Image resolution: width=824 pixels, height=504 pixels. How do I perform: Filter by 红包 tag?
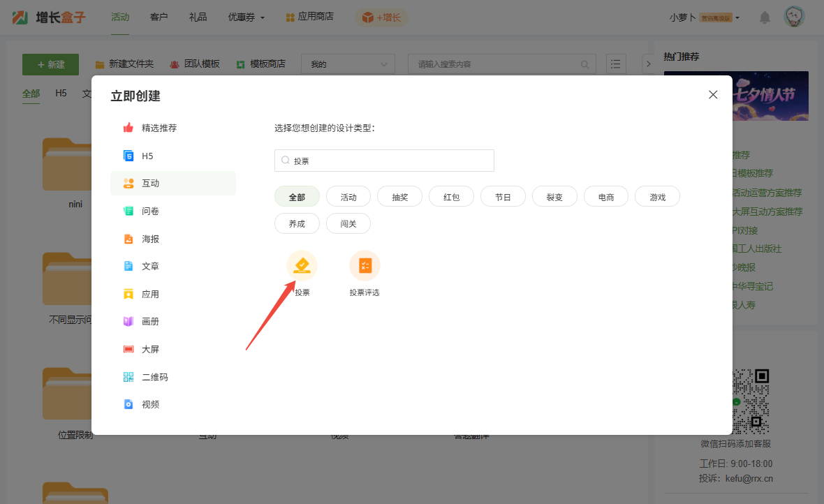pyautogui.click(x=451, y=197)
